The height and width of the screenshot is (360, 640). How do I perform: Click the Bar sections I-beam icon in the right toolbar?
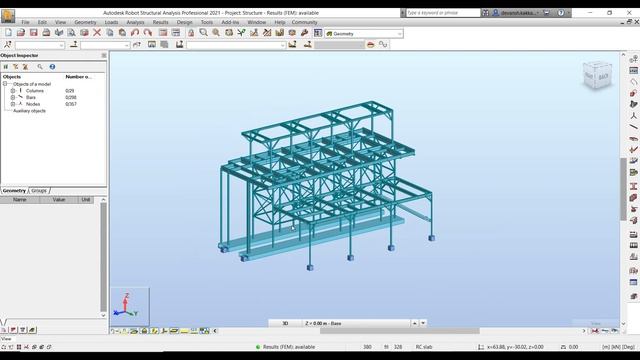pos(633,186)
